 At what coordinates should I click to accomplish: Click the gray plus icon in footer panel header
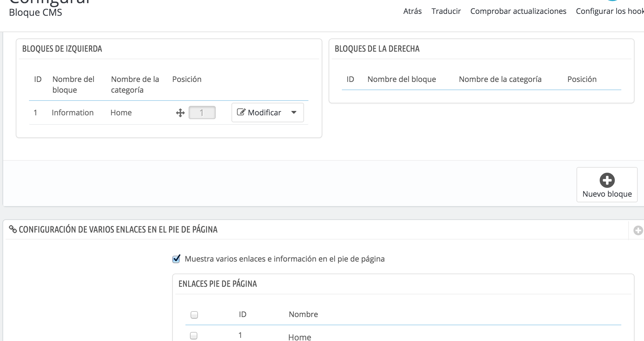pyautogui.click(x=638, y=231)
